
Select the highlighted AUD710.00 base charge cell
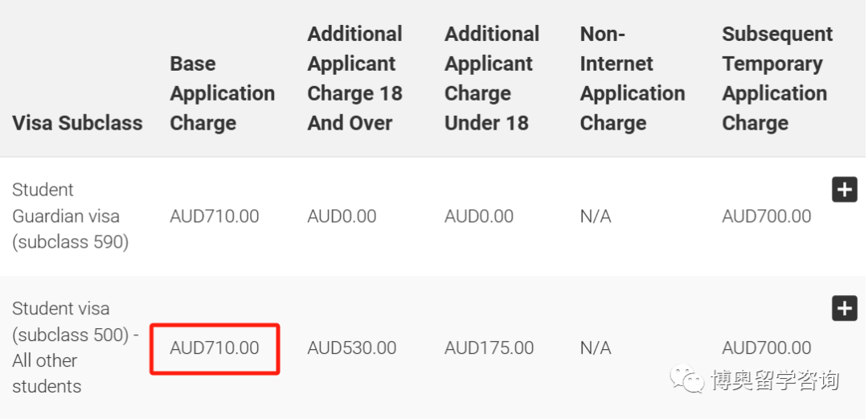[215, 348]
